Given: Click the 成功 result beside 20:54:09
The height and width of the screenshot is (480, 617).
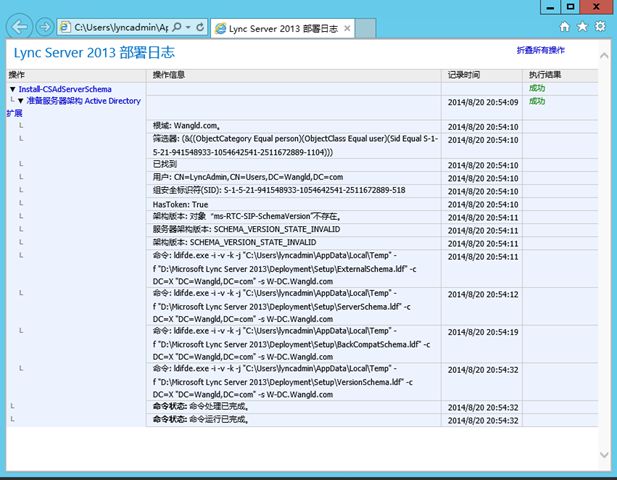Looking at the screenshot, I should point(537,101).
